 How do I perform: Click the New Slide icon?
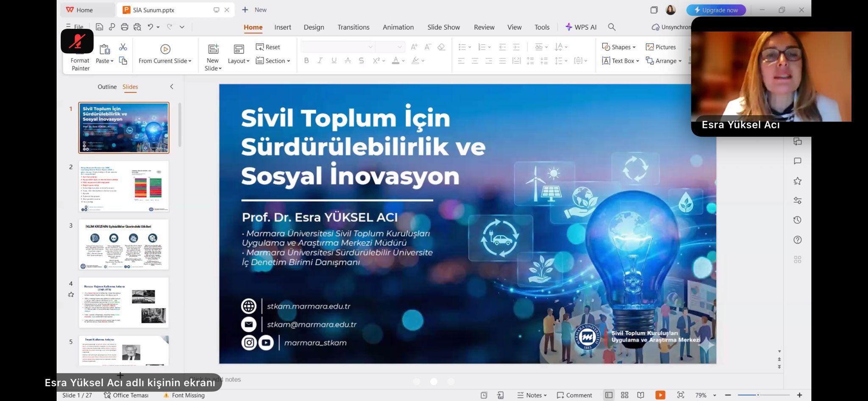point(213,49)
